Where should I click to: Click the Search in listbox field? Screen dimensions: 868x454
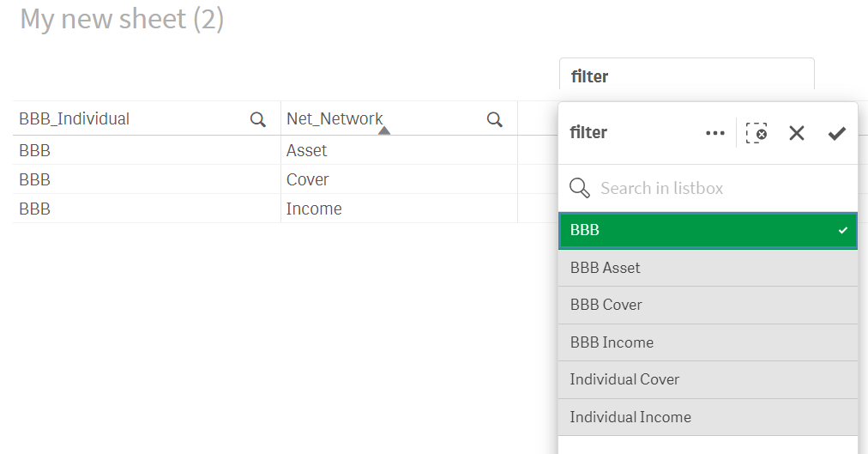coord(720,188)
